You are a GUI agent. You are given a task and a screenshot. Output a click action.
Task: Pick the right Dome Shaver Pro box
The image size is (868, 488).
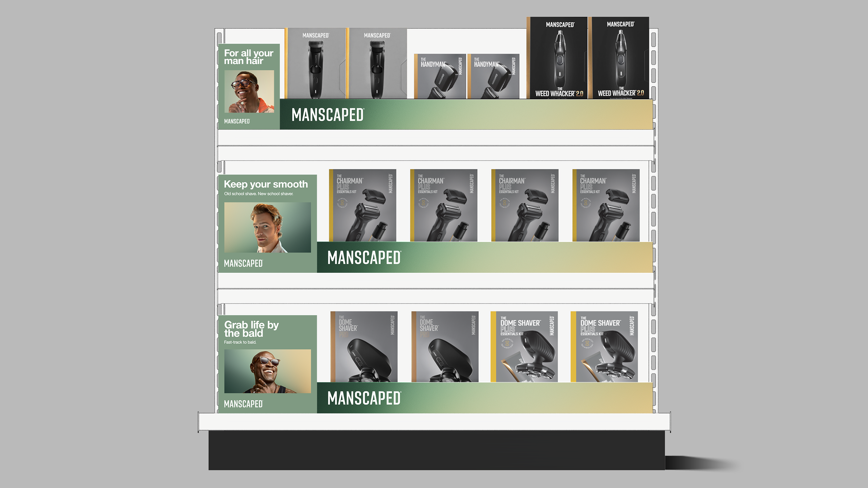tap(445, 347)
